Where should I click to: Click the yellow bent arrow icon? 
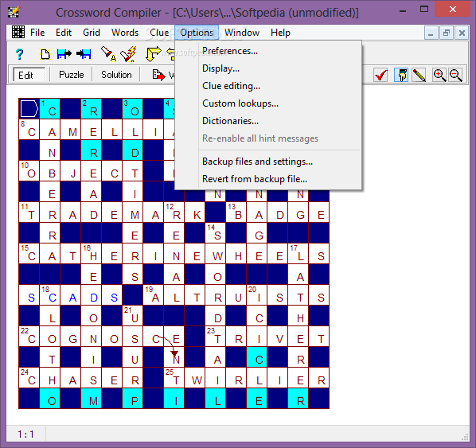tap(154, 54)
